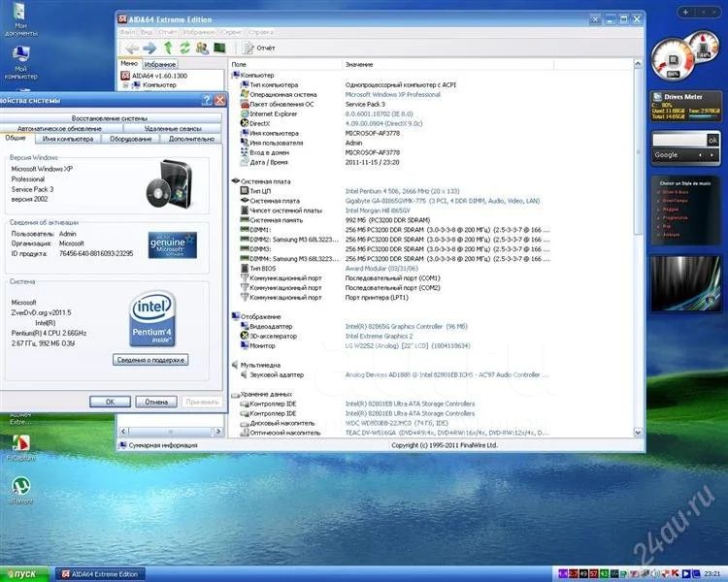Viewport: 728px width, 582px height.
Task: Open the Сервис menu
Action: [231, 32]
